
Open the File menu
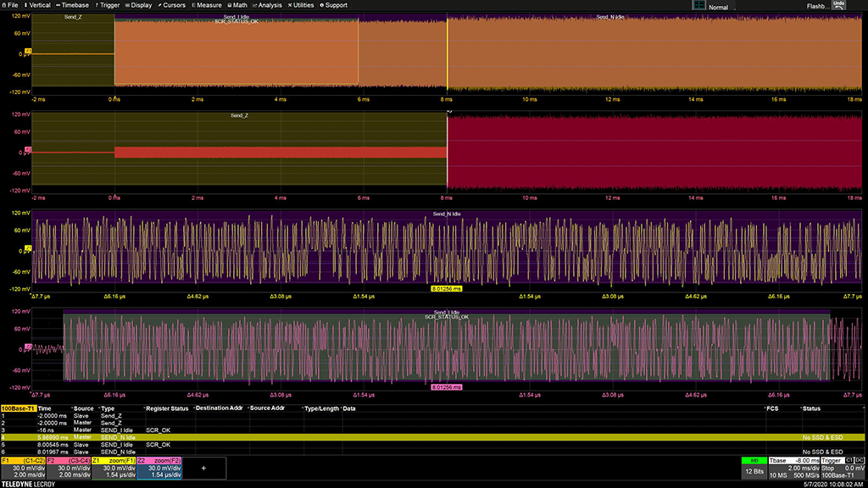(x=11, y=5)
